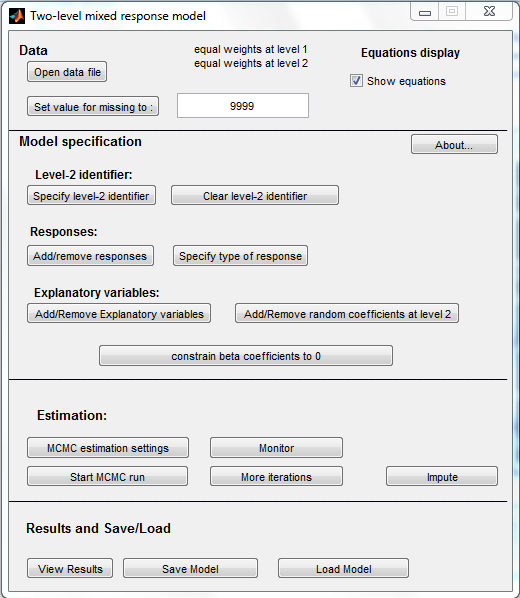
Task: Click Set value for missing to button
Action: [93, 106]
